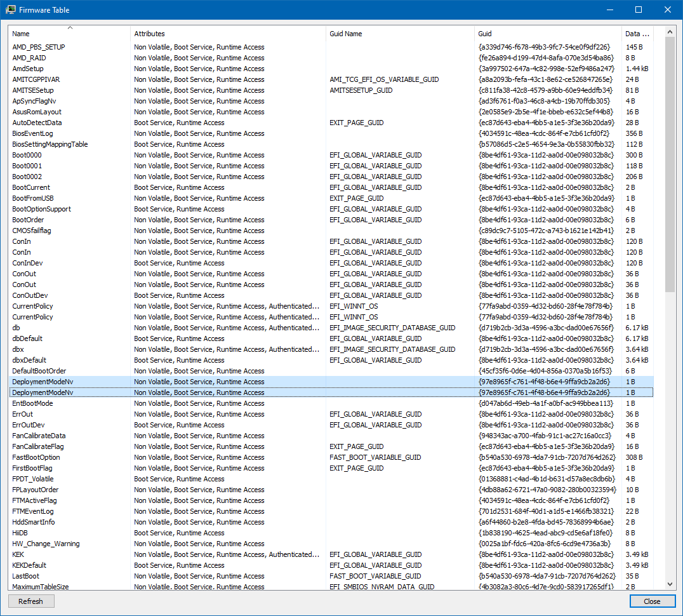Select the KEK row
The width and height of the screenshot is (683, 616).
(331, 554)
